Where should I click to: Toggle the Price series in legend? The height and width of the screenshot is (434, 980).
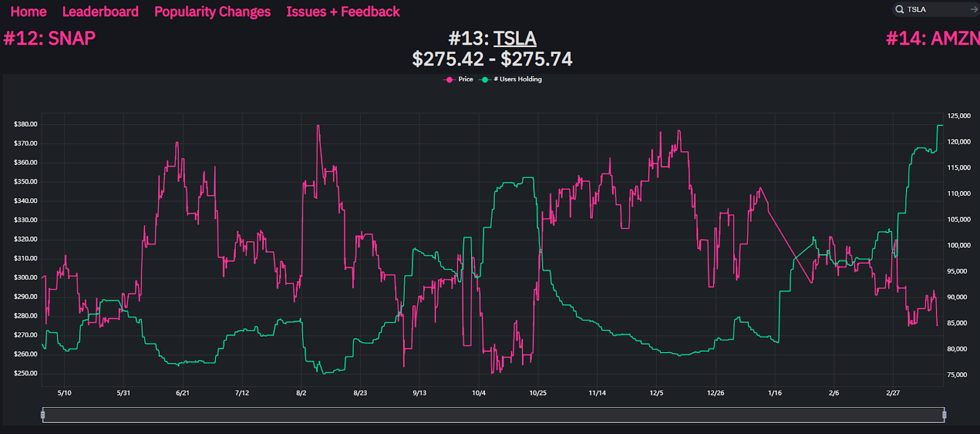[458, 79]
